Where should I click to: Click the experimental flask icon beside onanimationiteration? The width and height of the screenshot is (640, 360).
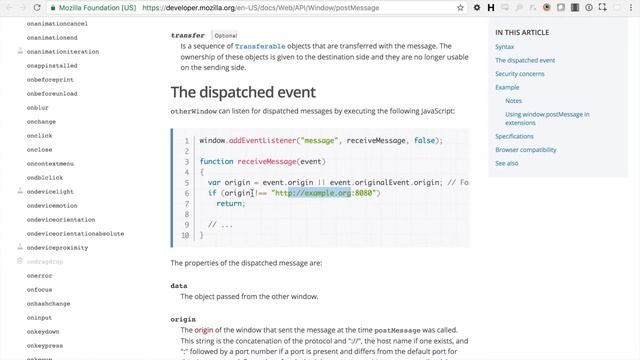20,51
